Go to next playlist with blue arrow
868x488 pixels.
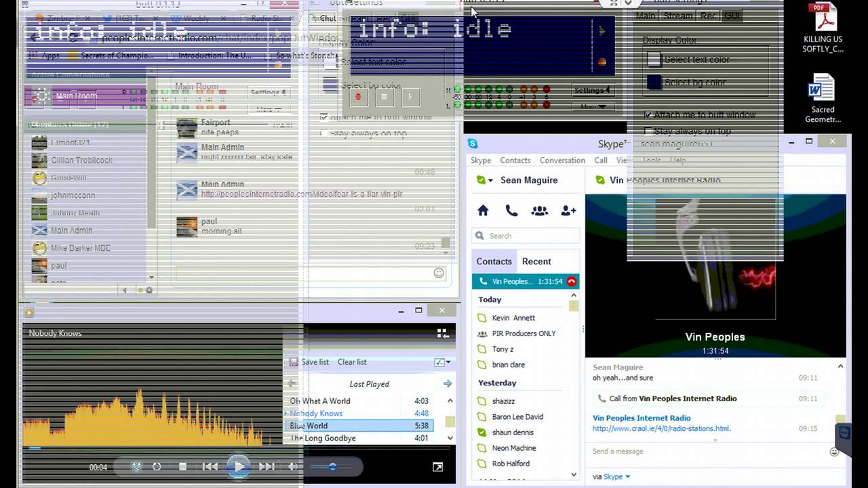point(448,384)
